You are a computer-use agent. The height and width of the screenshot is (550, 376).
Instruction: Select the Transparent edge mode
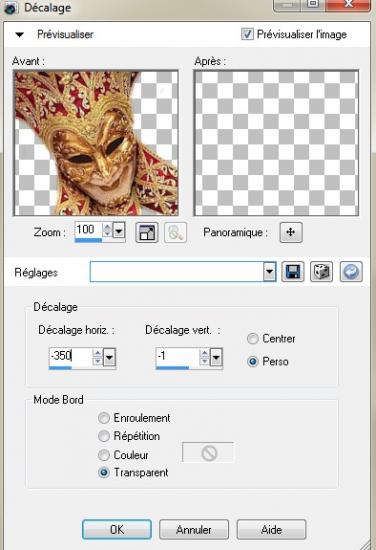(103, 473)
